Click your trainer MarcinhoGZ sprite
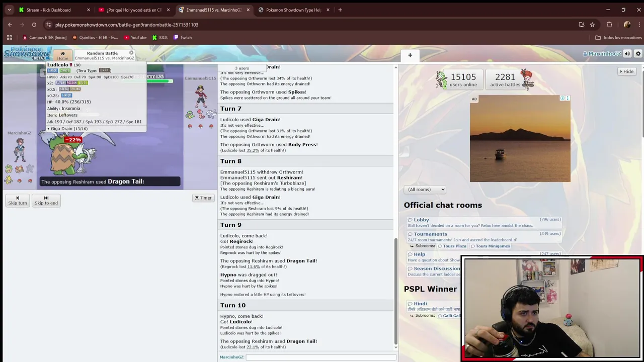644x362 pixels. 20,149
